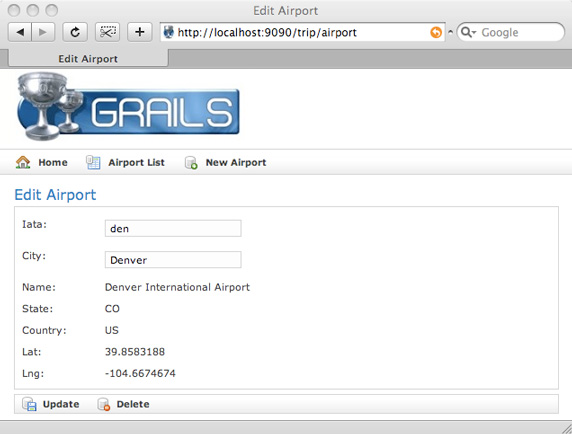The image size is (572, 434).
Task: Click the orange reload icon in the address bar
Action: (436, 32)
